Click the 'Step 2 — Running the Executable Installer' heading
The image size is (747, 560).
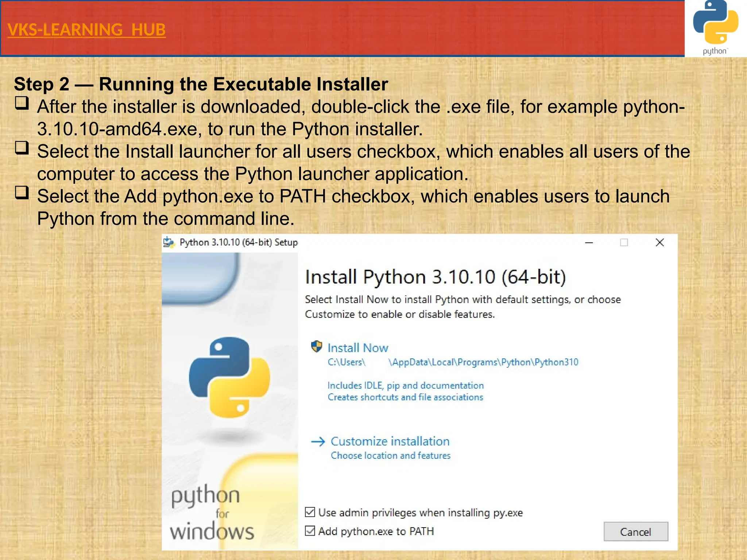click(x=201, y=84)
